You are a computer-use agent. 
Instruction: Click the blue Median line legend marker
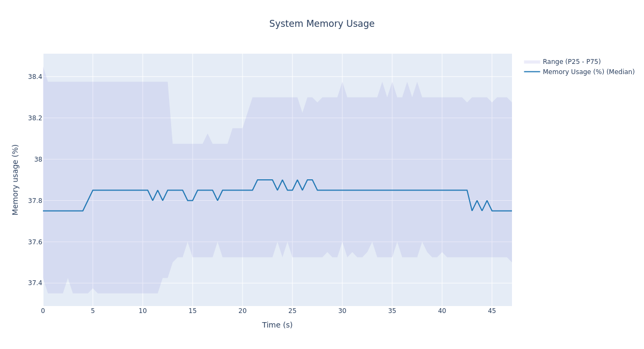532,72
